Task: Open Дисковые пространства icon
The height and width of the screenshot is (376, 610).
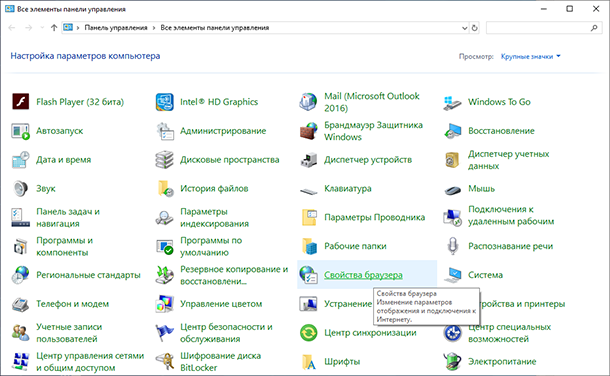Action: click(165, 160)
